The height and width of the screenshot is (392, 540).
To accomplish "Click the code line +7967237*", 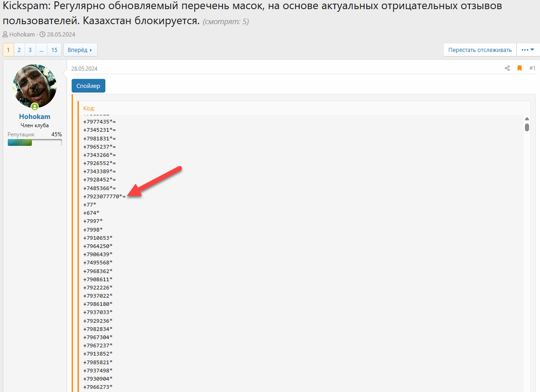I will click(x=98, y=346).
